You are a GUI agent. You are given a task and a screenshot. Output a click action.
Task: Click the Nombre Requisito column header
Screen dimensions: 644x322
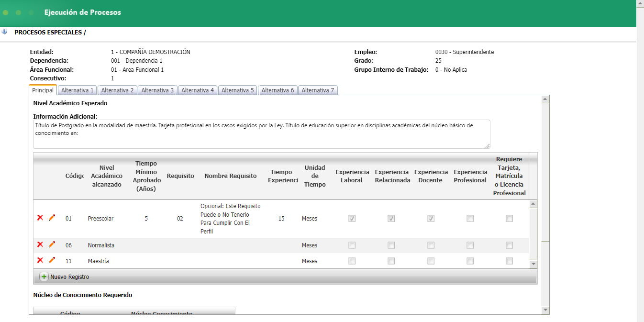(x=230, y=176)
